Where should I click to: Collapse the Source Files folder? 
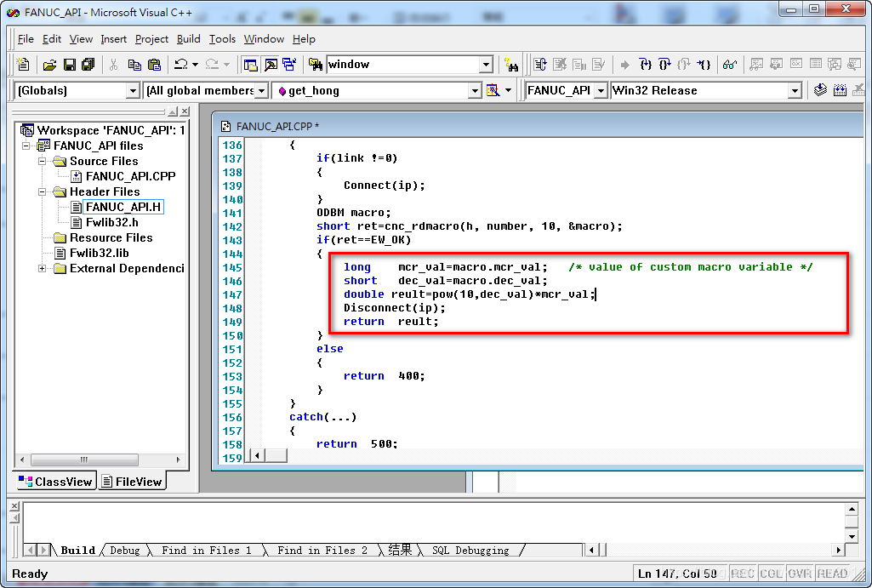pyautogui.click(x=43, y=162)
